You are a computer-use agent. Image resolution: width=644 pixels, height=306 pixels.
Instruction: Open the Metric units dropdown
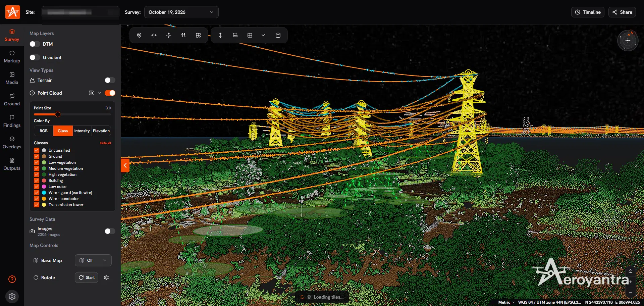(x=506, y=302)
